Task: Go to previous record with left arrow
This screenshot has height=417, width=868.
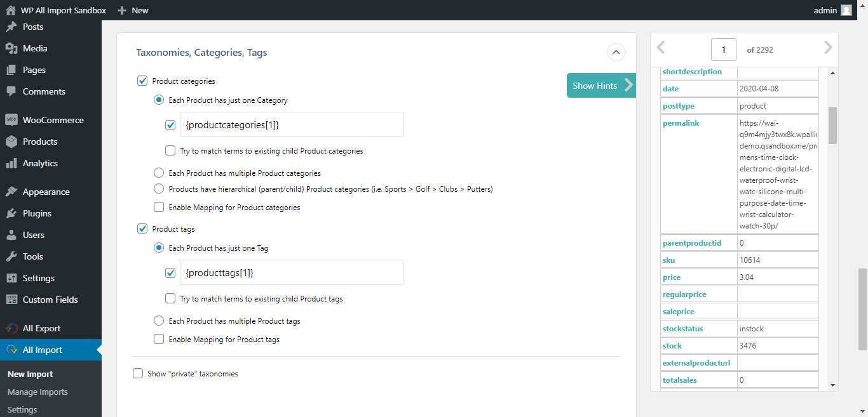Action: 661,48
